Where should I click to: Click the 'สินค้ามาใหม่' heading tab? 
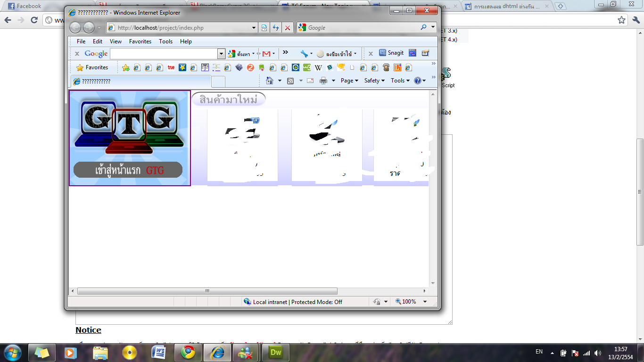tap(228, 99)
